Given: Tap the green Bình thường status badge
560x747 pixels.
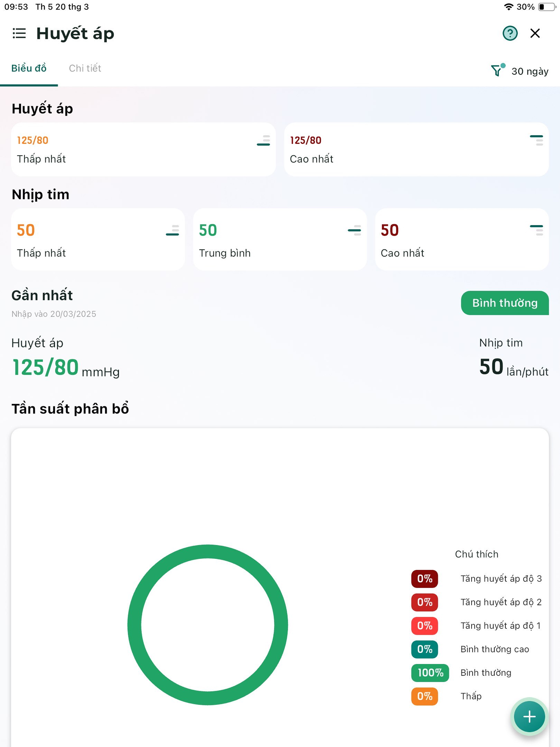Looking at the screenshot, I should click(505, 303).
